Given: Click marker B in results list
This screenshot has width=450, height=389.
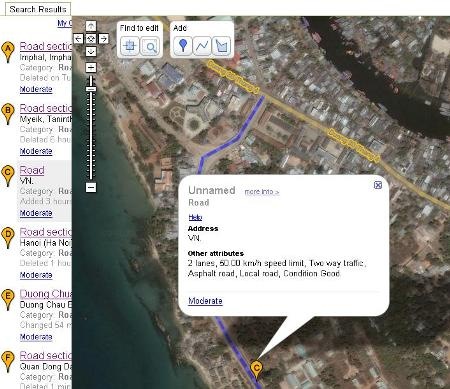Looking at the screenshot, I should tap(7, 114).
